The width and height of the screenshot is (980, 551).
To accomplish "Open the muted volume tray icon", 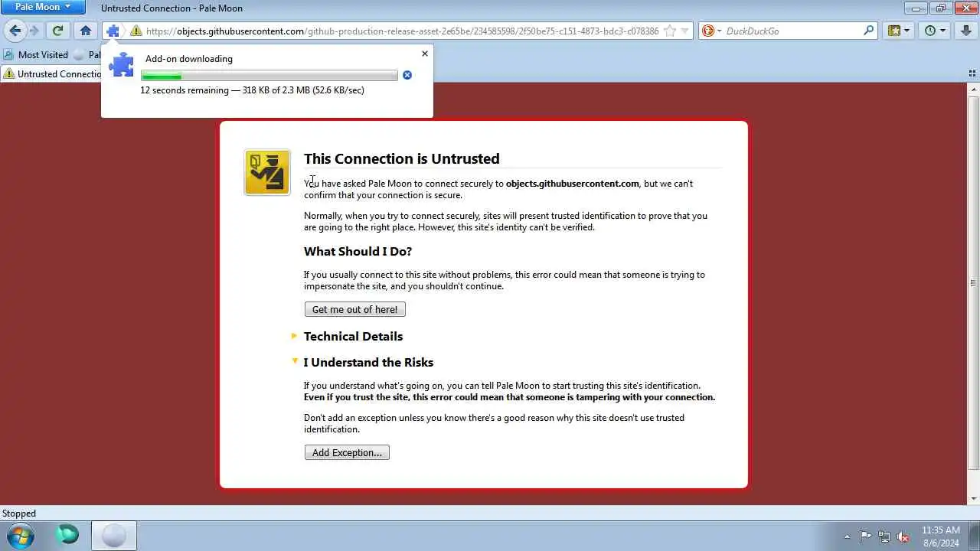I will tap(903, 536).
